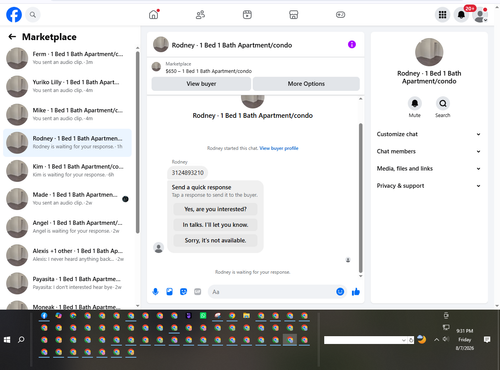
Task: Open the notifications bell icon
Action: tap(461, 15)
